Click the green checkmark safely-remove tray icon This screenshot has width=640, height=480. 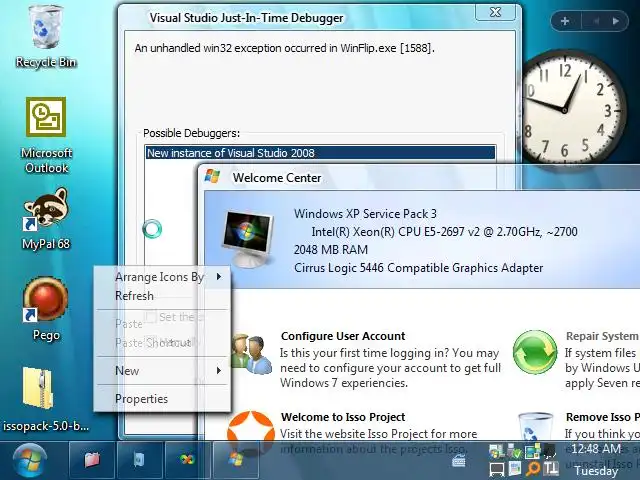[x=514, y=451]
